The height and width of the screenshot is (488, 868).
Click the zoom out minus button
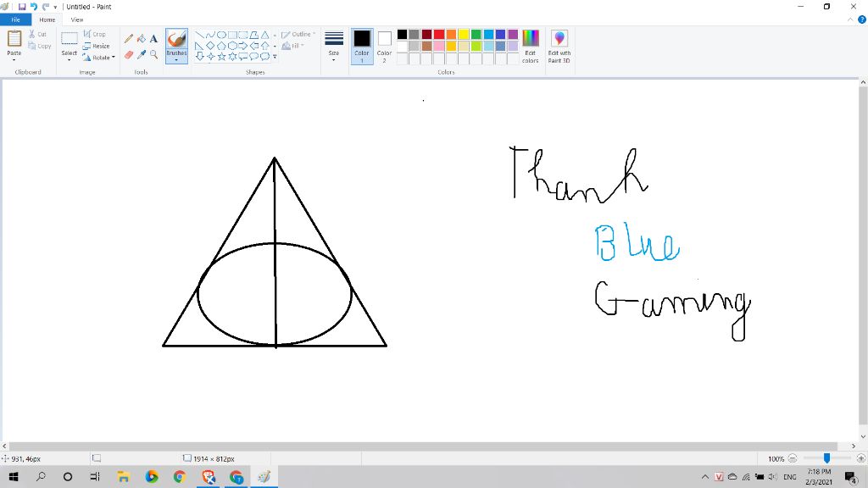[793, 458]
